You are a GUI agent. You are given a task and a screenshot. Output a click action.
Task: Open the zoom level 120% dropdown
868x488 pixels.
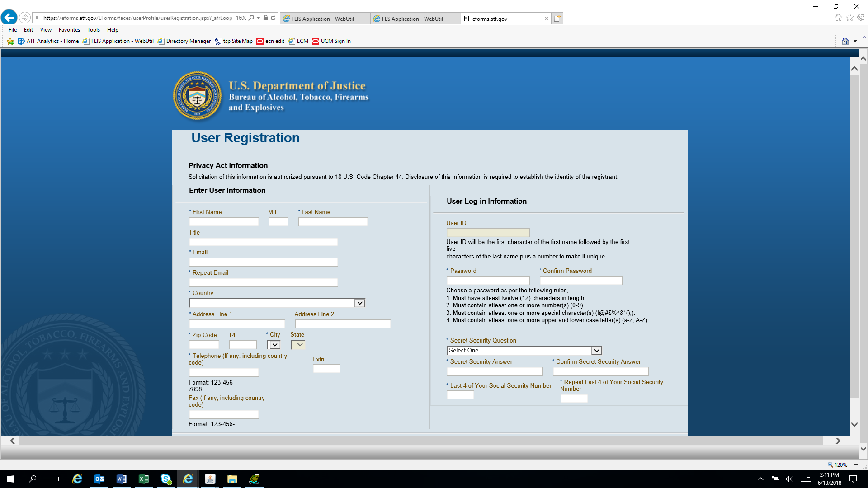click(x=856, y=465)
